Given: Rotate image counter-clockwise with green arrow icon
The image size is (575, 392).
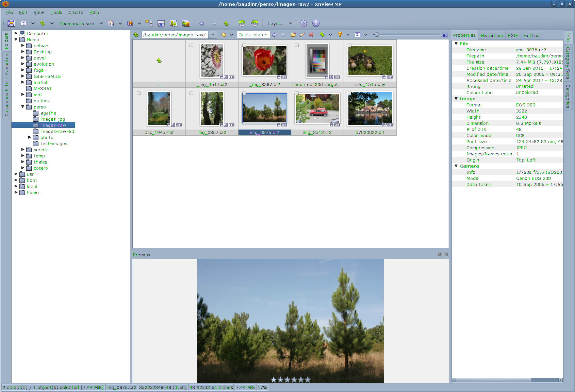Looking at the screenshot, I should click(x=242, y=23).
